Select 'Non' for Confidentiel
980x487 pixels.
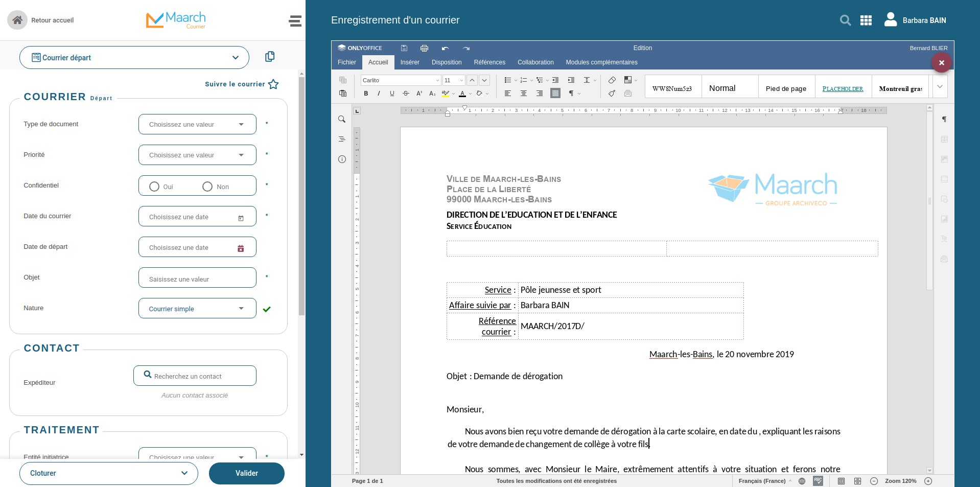[207, 187]
